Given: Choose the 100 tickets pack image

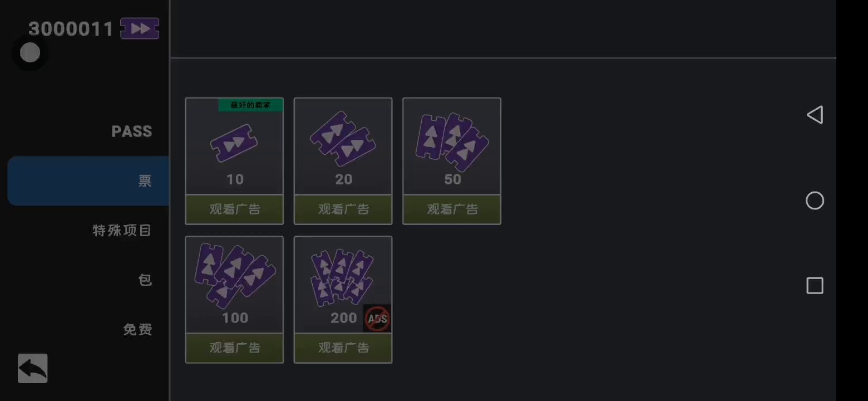Looking at the screenshot, I should coord(234,275).
